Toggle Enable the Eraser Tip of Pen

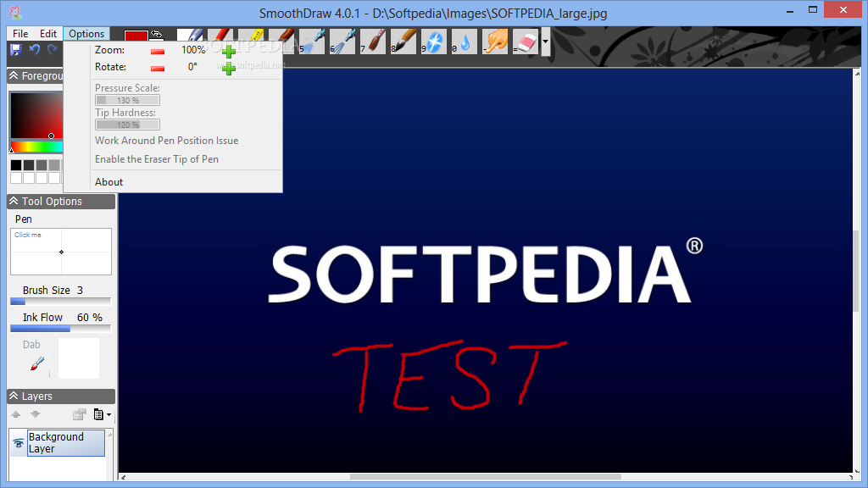[x=157, y=159]
